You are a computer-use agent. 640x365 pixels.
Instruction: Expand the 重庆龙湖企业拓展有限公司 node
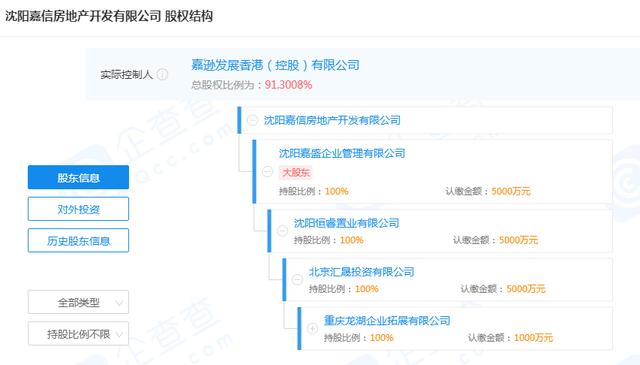coord(312,328)
